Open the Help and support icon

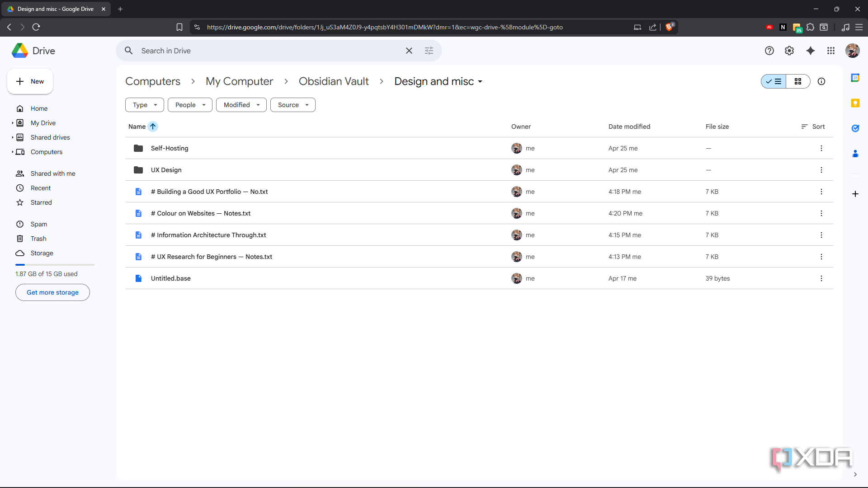coord(769,51)
